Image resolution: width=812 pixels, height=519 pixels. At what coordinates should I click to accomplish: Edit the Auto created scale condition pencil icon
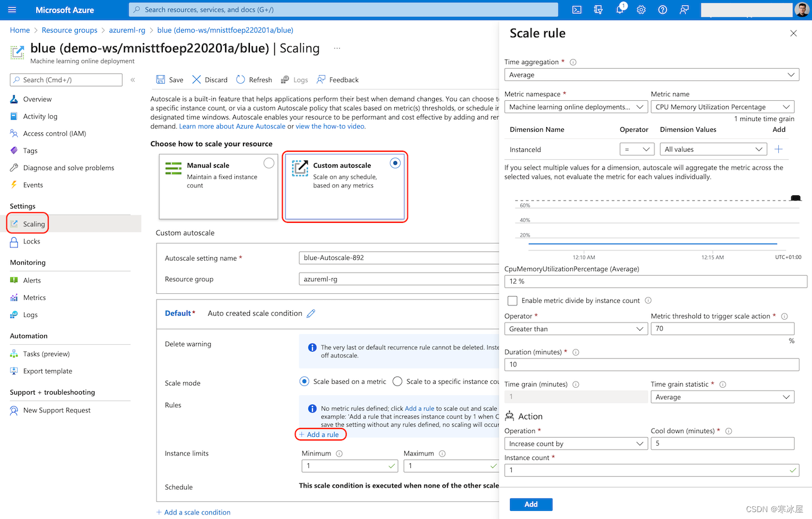(311, 313)
